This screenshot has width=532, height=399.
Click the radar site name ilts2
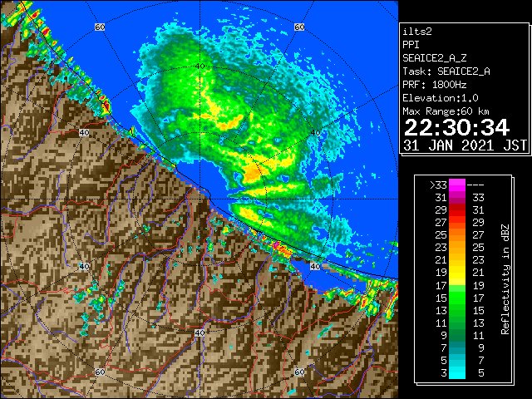417,32
